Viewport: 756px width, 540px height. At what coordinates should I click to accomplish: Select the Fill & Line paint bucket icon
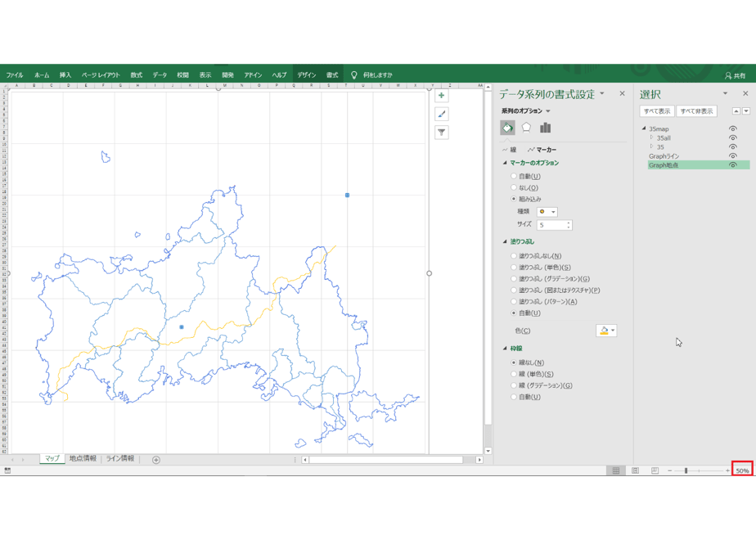click(508, 128)
